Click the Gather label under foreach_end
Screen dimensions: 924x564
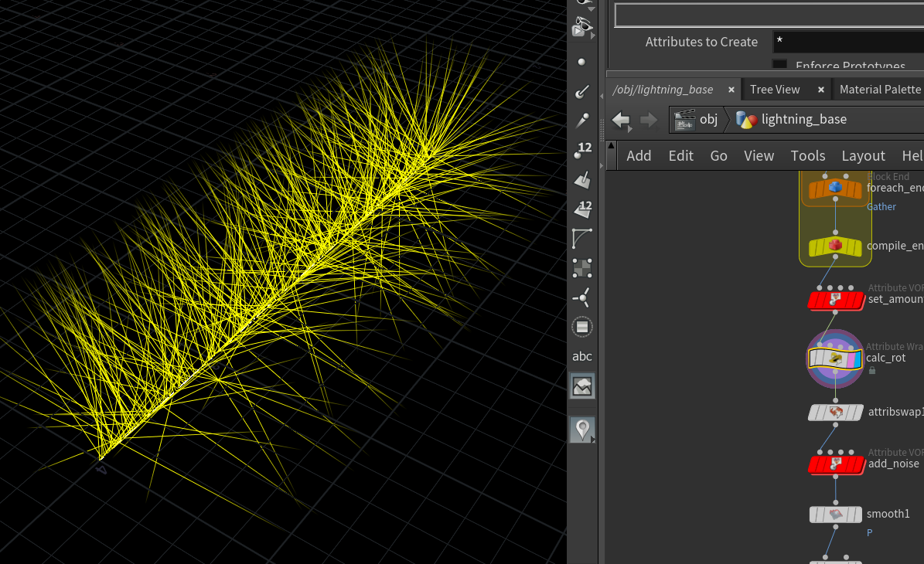coord(881,206)
